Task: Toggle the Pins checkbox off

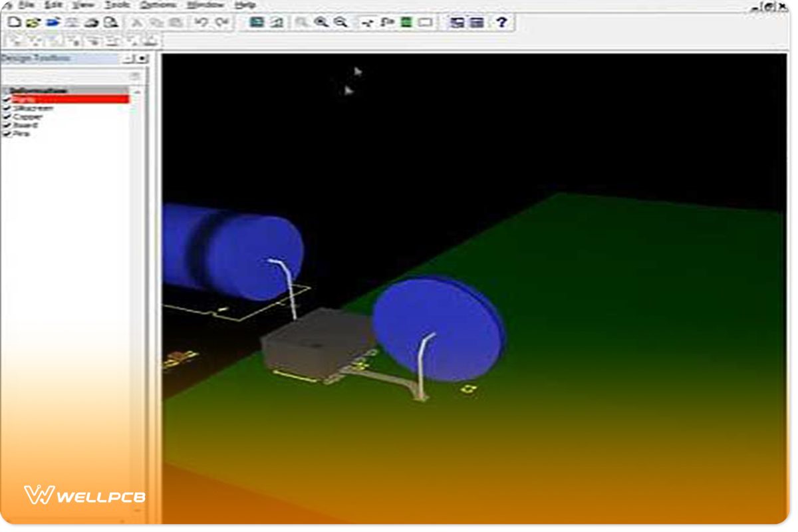Action: (7, 132)
